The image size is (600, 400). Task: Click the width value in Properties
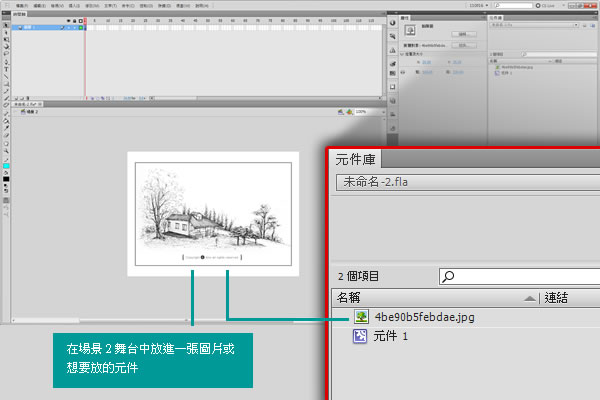click(x=427, y=72)
